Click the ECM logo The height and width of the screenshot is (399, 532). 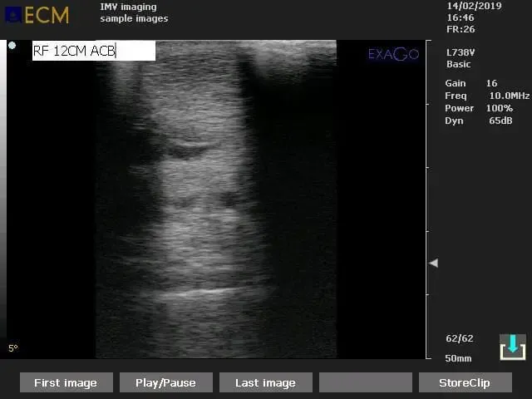[x=37, y=15]
